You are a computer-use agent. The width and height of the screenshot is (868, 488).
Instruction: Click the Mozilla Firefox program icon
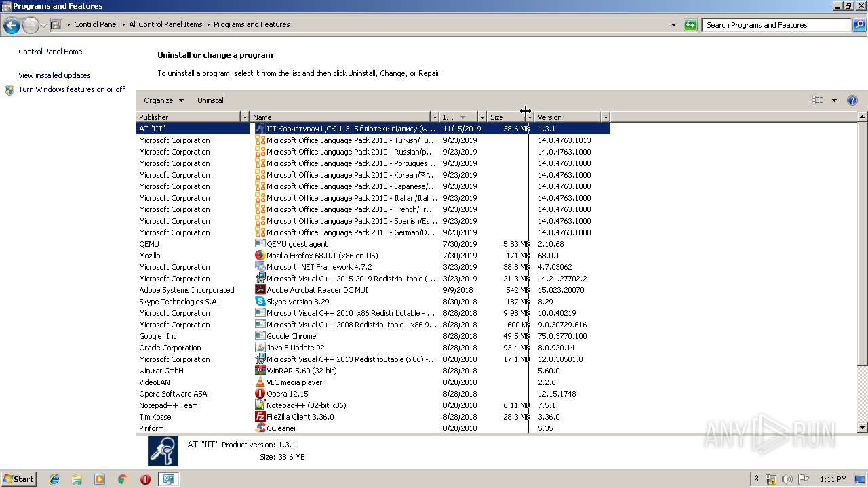[x=260, y=256]
